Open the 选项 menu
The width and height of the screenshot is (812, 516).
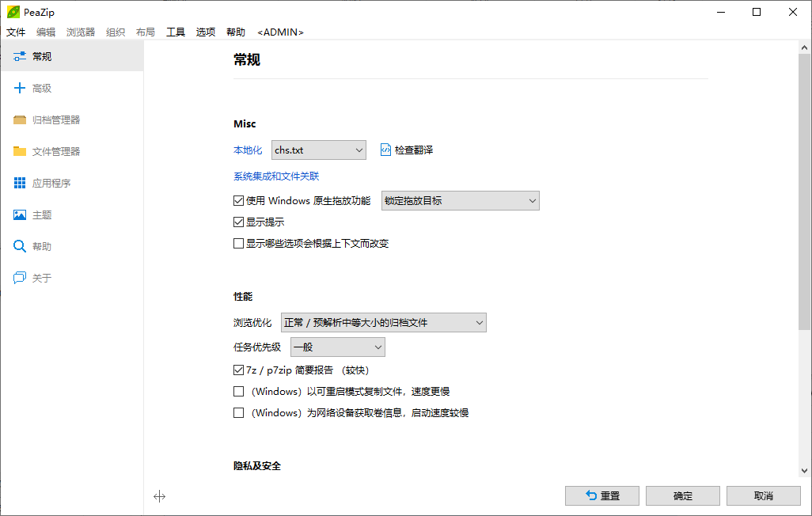(206, 32)
